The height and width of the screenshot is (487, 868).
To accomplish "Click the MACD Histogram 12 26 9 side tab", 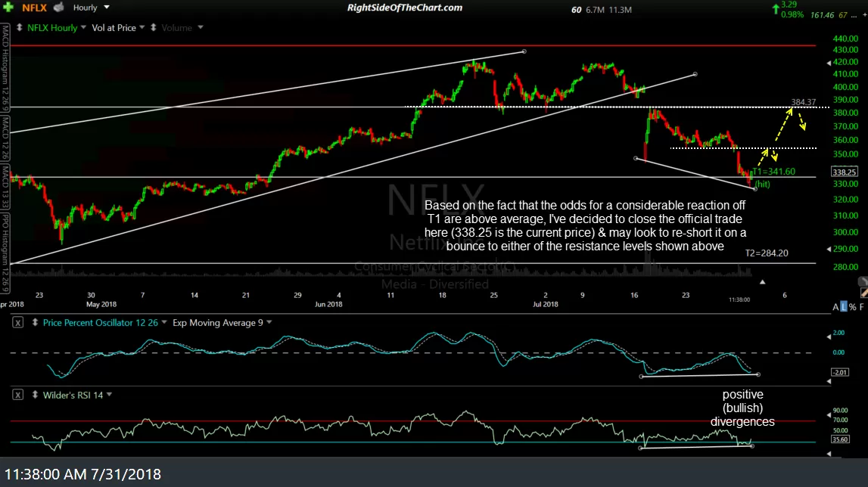I will (x=5, y=66).
